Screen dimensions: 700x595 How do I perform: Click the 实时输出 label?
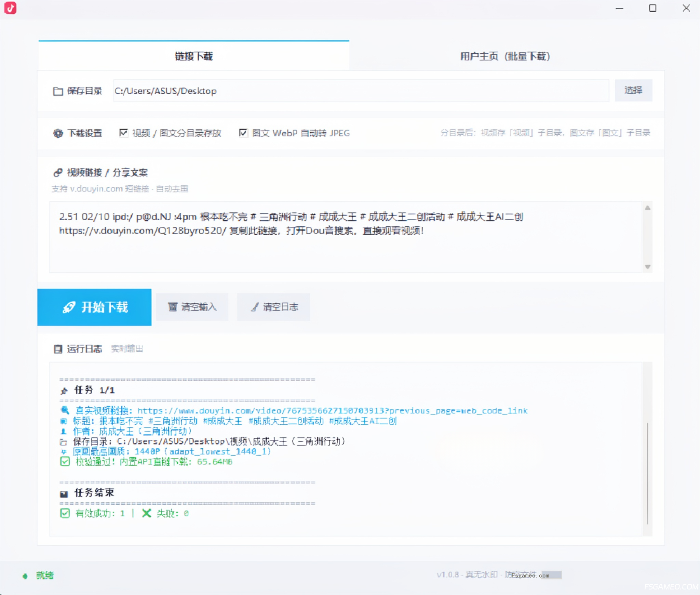(x=127, y=349)
